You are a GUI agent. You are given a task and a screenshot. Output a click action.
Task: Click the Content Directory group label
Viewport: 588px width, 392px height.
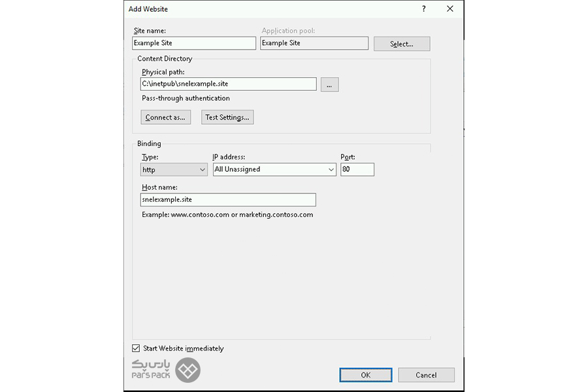point(165,59)
